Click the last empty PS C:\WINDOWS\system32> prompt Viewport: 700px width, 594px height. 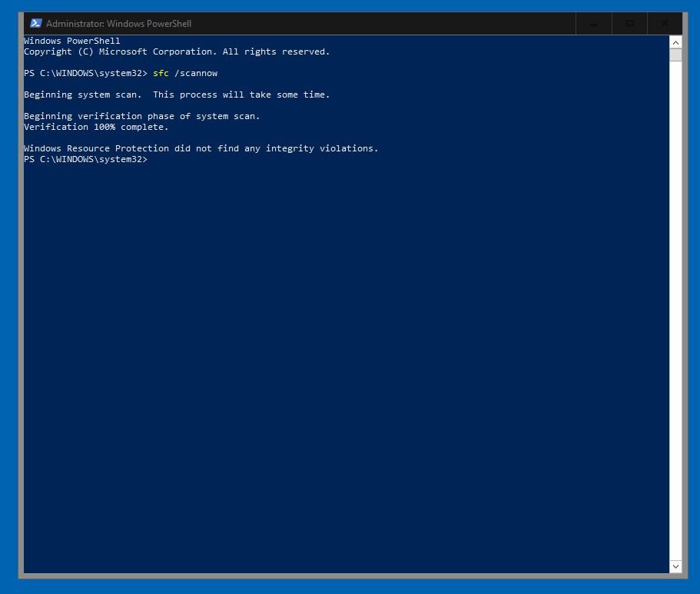click(86, 159)
